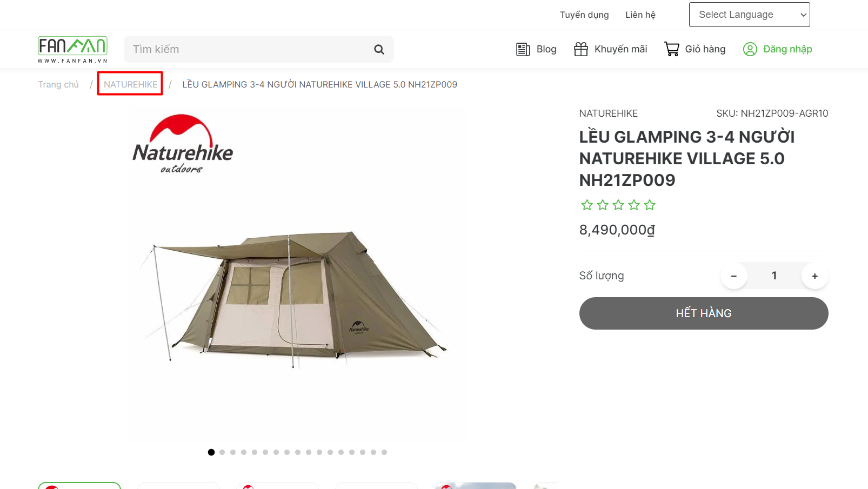Click the HẾT HÀNG button
This screenshot has width=868, height=489.
pos(704,313)
